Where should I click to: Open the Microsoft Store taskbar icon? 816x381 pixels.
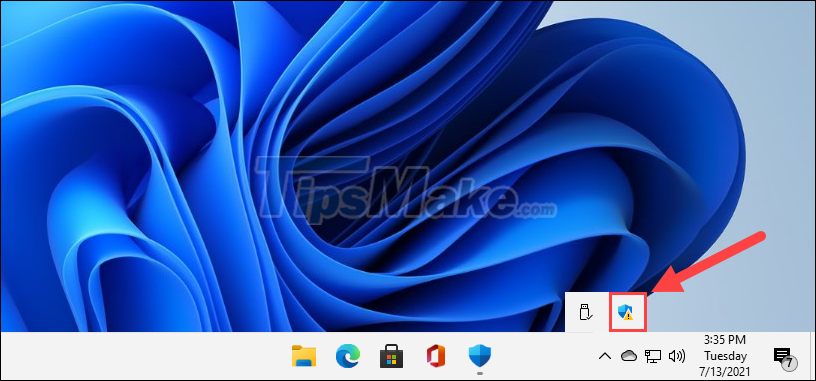tap(391, 357)
